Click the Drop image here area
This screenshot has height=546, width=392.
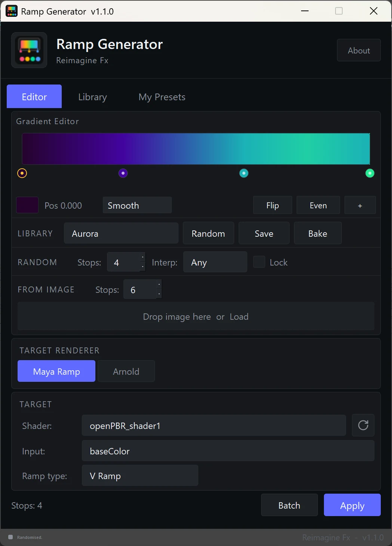coord(196,316)
